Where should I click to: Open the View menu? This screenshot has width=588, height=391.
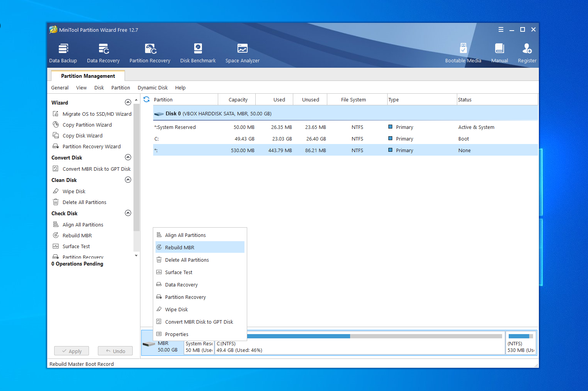click(x=82, y=88)
